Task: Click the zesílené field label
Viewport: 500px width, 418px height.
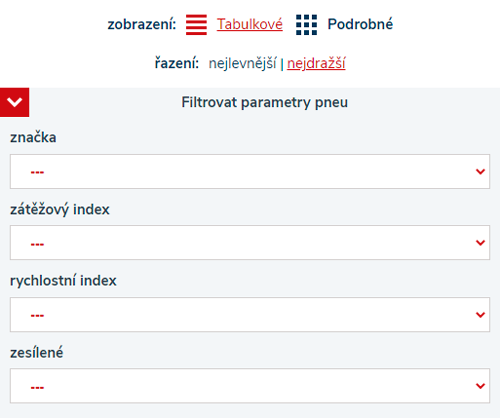Action: (x=36, y=353)
